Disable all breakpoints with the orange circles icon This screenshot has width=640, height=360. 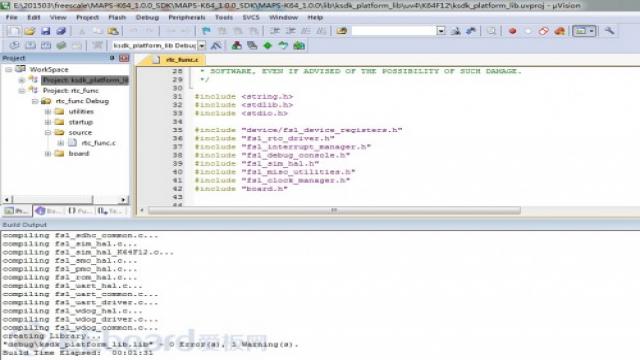[559, 31]
